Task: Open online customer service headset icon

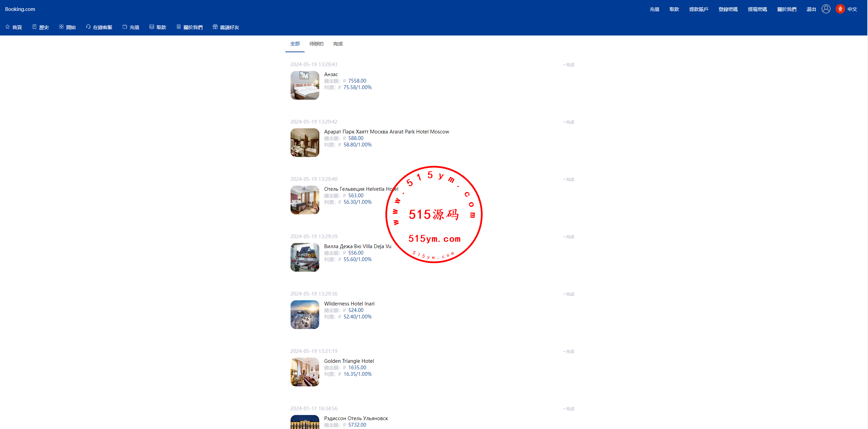Action: point(88,27)
